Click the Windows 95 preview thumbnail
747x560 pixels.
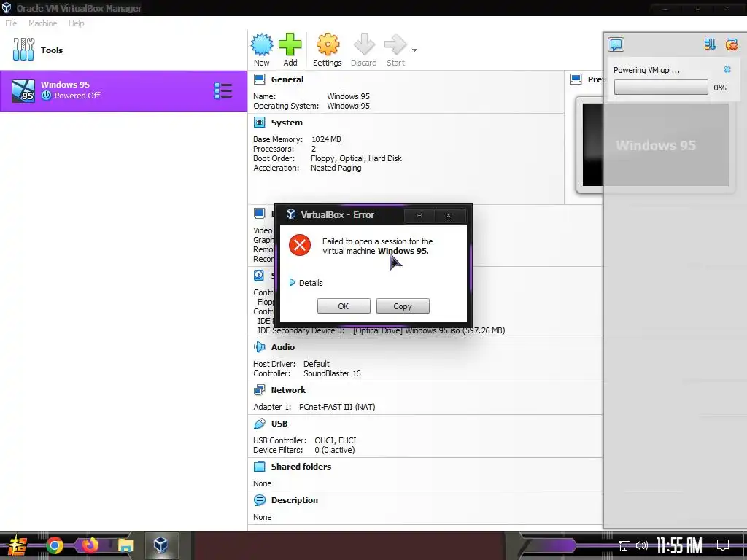point(656,145)
